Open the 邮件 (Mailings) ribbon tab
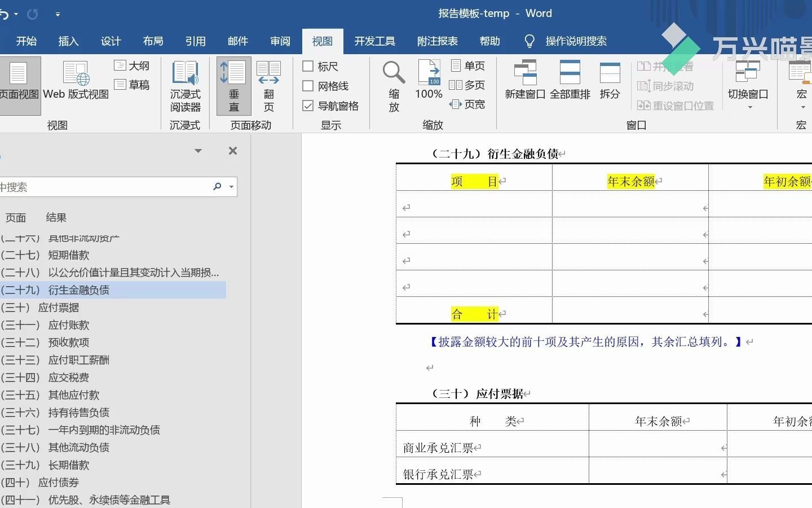The height and width of the screenshot is (508, 812). (x=237, y=41)
